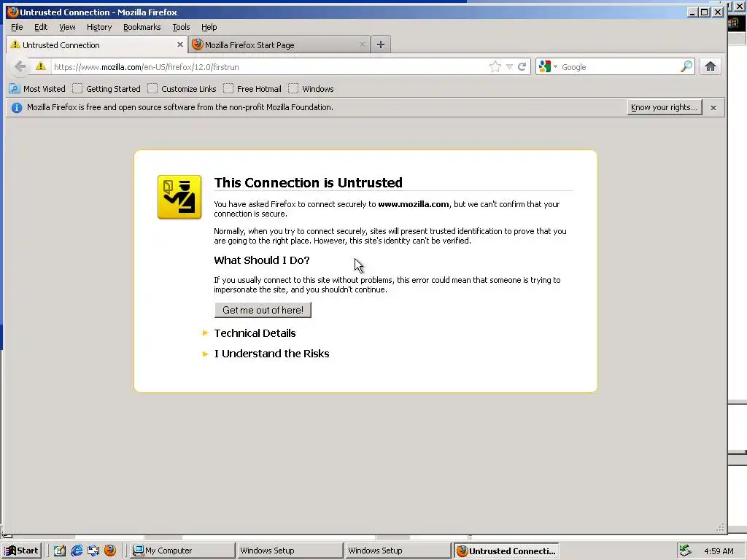Screen dimensions: 747x560
Task: Open Customize Links bookmark
Action: click(182, 89)
